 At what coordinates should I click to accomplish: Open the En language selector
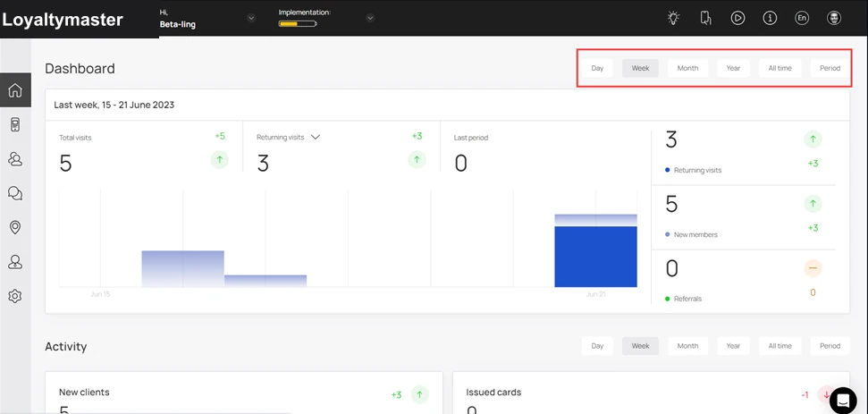tap(802, 18)
